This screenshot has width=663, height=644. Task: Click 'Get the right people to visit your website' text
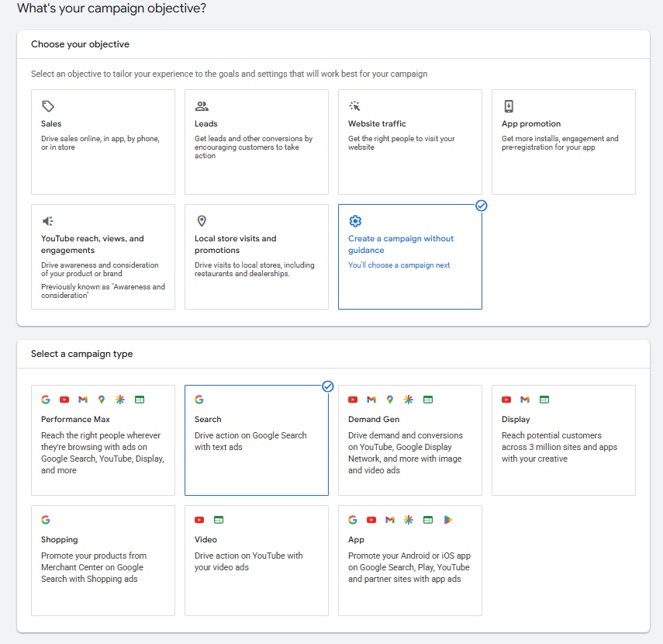pos(401,143)
